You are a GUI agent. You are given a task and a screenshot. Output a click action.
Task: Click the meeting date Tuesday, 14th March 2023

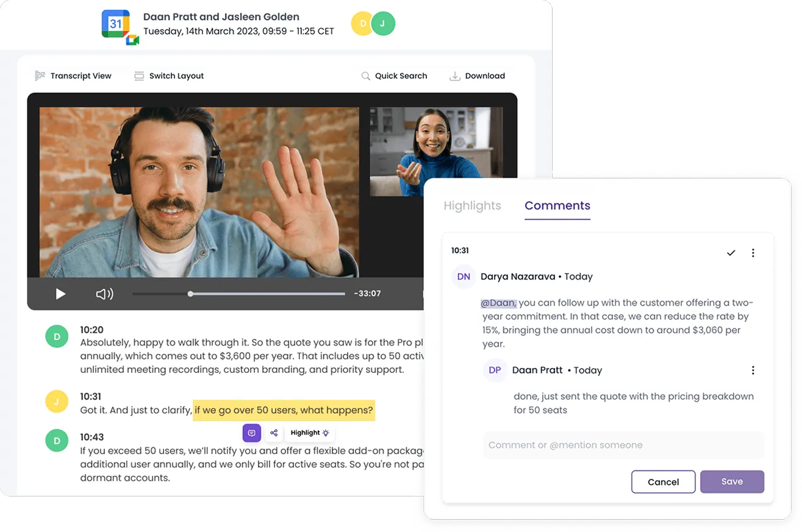[200, 31]
